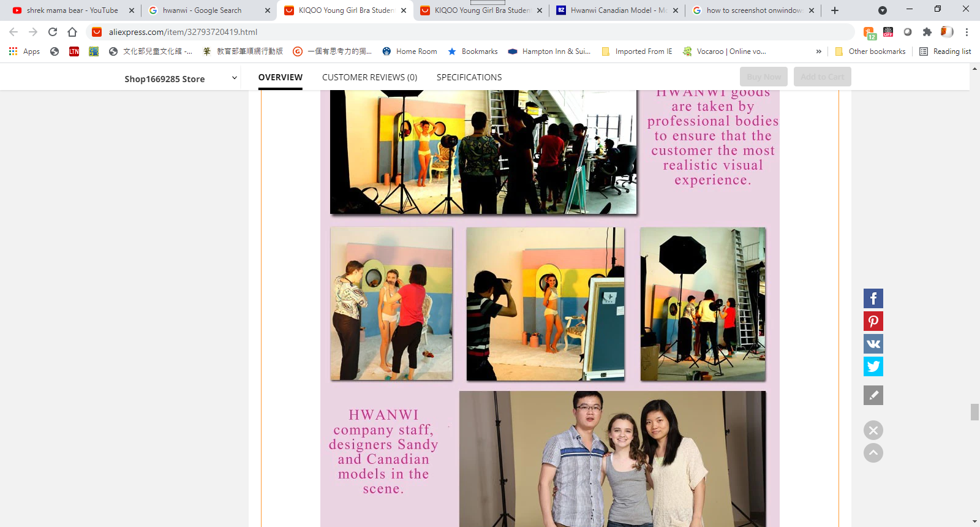The height and width of the screenshot is (527, 980).
Task: Click the pencil edit floating icon
Action: coord(873,395)
